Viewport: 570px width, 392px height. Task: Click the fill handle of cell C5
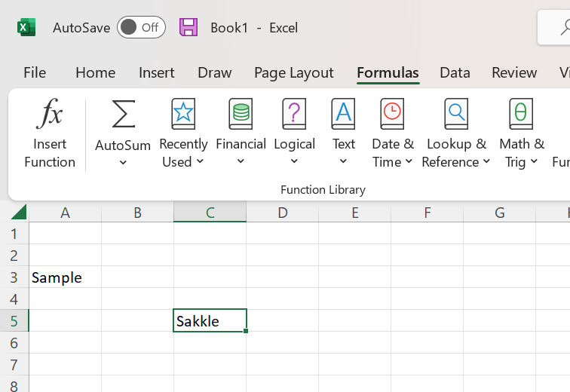[246, 331]
